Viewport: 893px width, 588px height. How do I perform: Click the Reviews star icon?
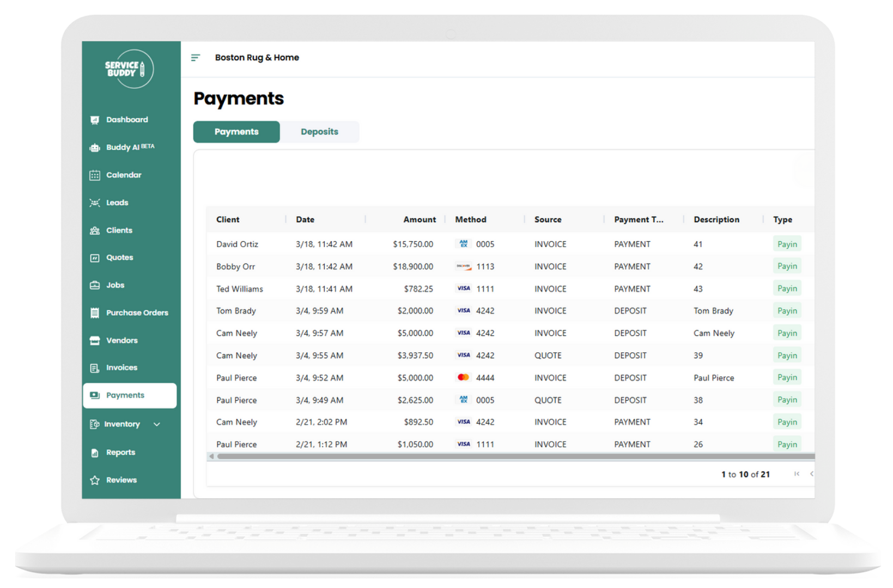click(x=95, y=480)
